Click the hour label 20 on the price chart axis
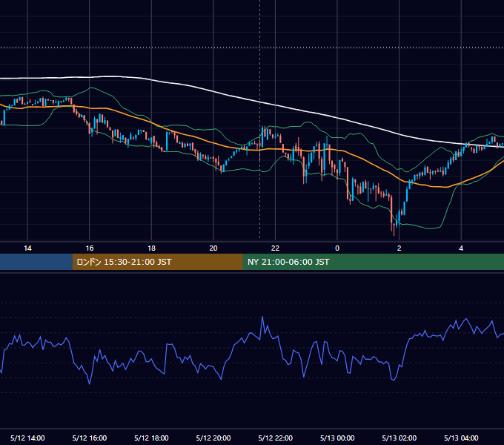 (x=213, y=248)
